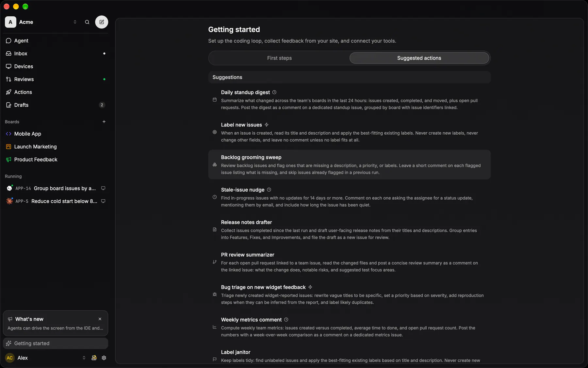Click the Stale-issue nudge clock icon
Image resolution: width=588 pixels, height=368 pixels.
tap(215, 197)
